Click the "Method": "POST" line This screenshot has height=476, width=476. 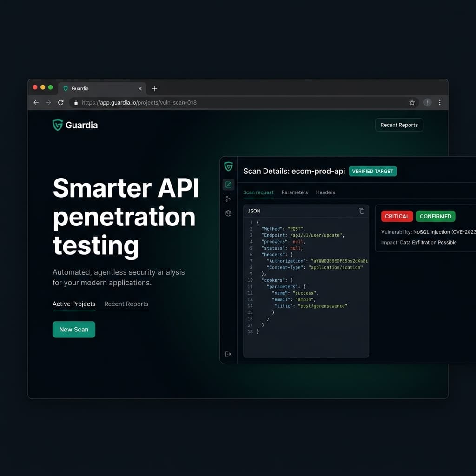tap(283, 229)
